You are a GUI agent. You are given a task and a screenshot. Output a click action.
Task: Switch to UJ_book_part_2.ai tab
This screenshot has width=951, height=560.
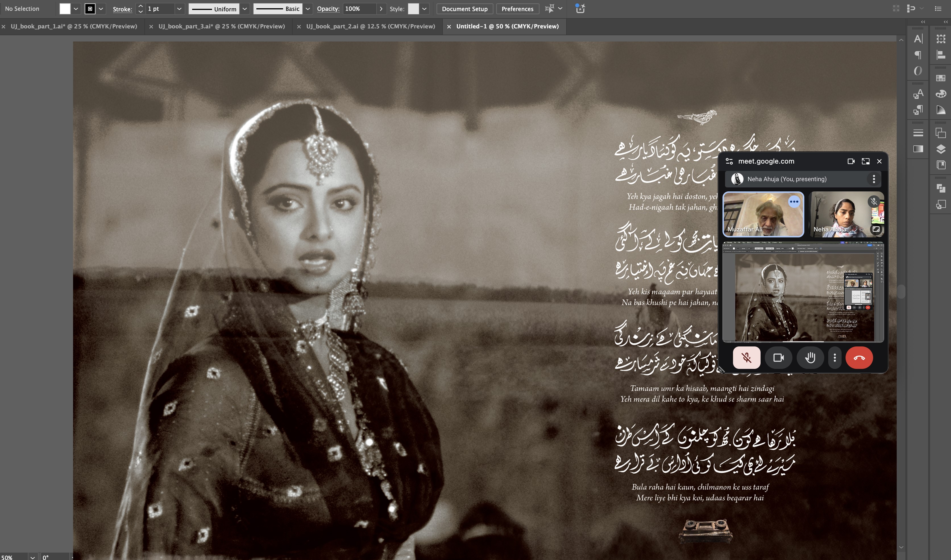tap(370, 26)
